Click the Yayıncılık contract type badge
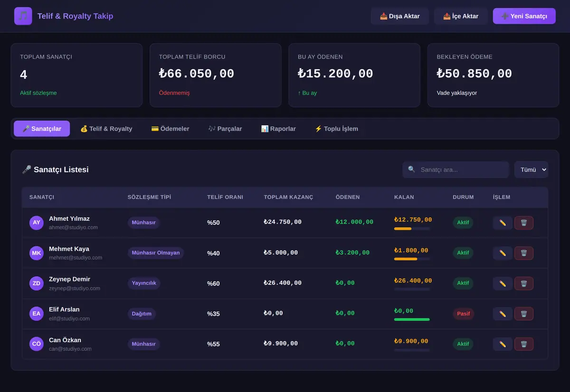This screenshot has width=570, height=392. click(144, 283)
